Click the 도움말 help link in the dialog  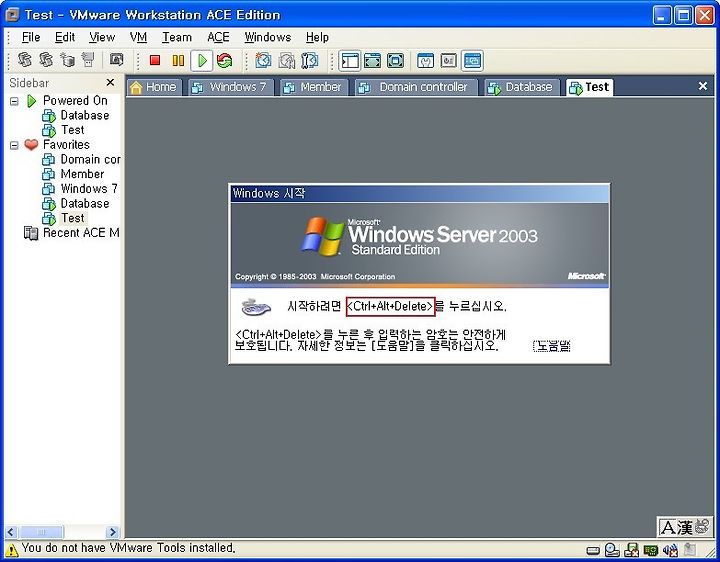(551, 346)
